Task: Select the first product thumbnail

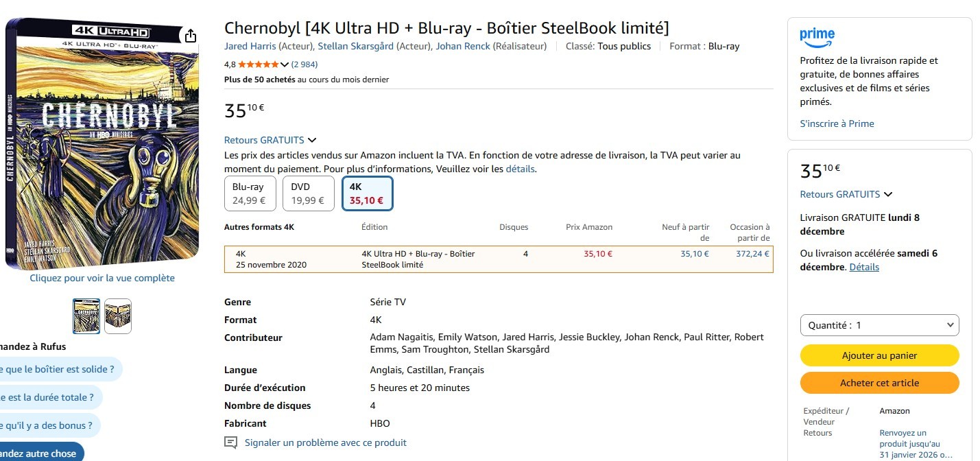Action: (x=86, y=316)
